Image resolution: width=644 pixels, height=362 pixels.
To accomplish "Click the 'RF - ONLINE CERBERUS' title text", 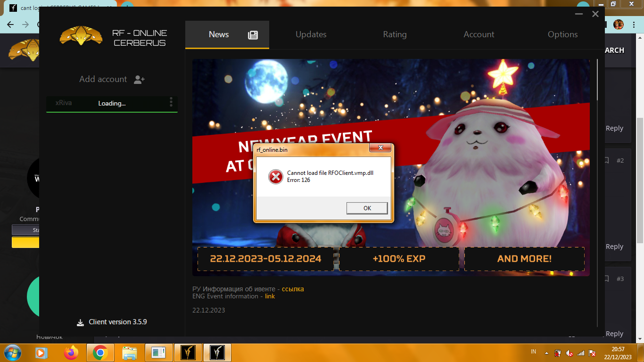I will 140,38.
